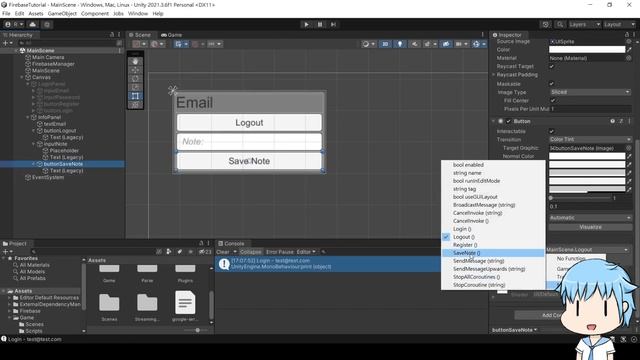The width and height of the screenshot is (640, 360).
Task: Select the Login log entry in Console
Action: [328, 264]
